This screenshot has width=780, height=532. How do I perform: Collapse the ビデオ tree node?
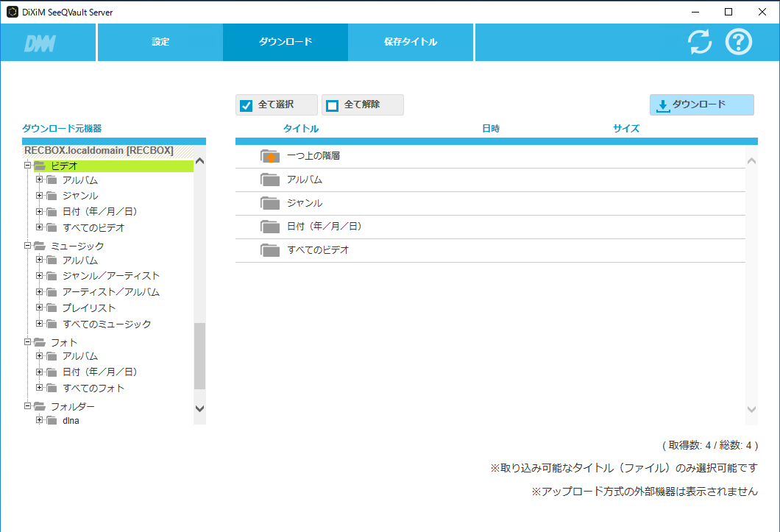tap(27, 166)
